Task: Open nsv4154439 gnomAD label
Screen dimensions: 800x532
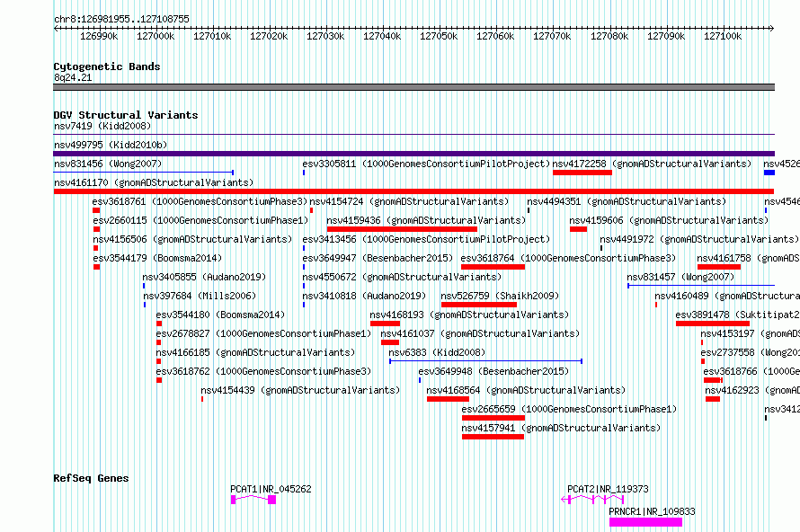Action: 300,390
